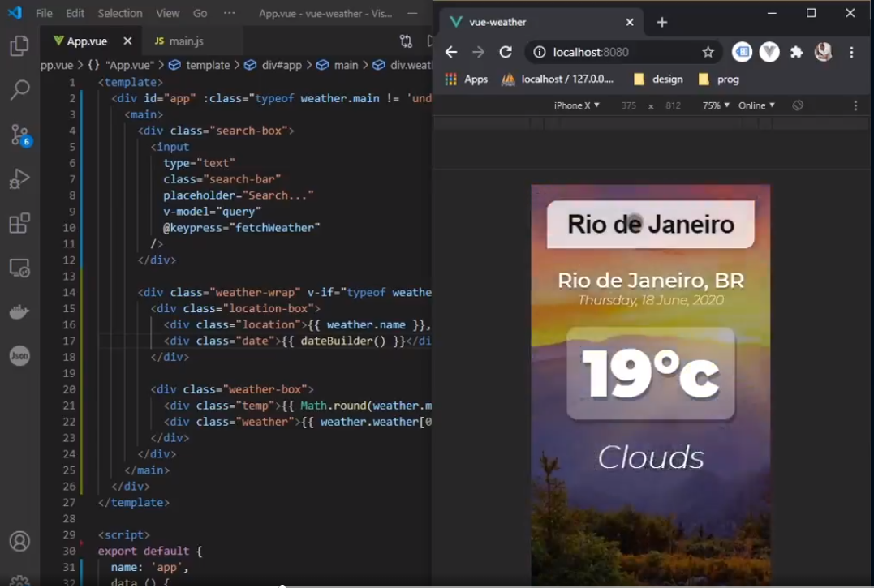
Task: Bookmark this page with the star
Action: click(708, 52)
